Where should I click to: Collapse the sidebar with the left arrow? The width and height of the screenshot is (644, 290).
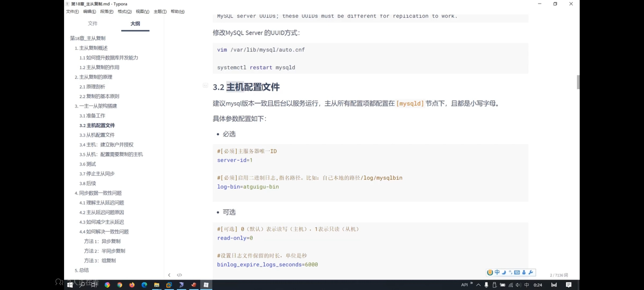tap(169, 275)
